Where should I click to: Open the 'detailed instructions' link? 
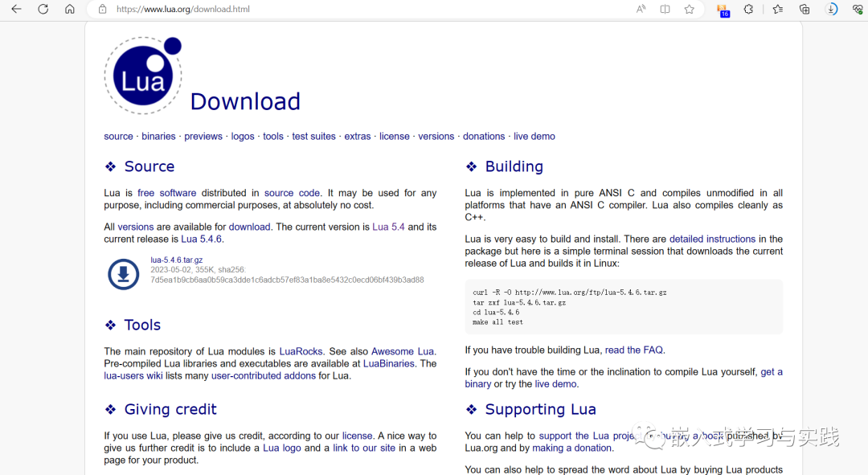click(x=712, y=239)
